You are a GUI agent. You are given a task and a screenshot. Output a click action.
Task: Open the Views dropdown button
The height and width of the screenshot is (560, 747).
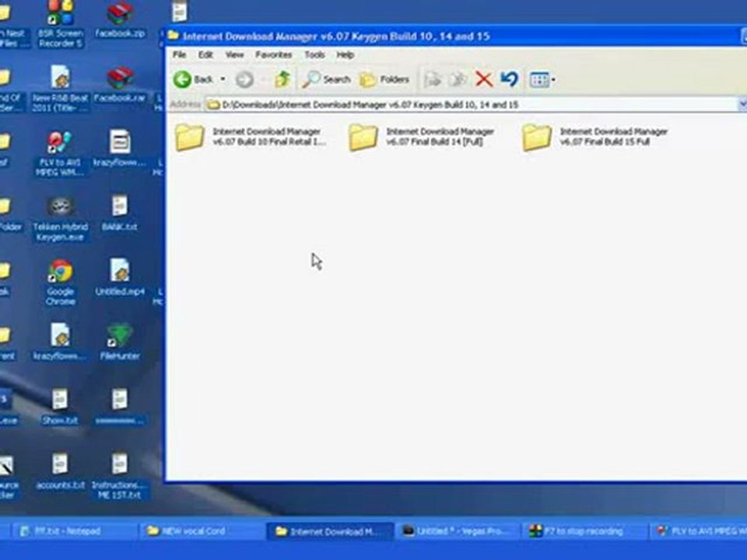[542, 79]
